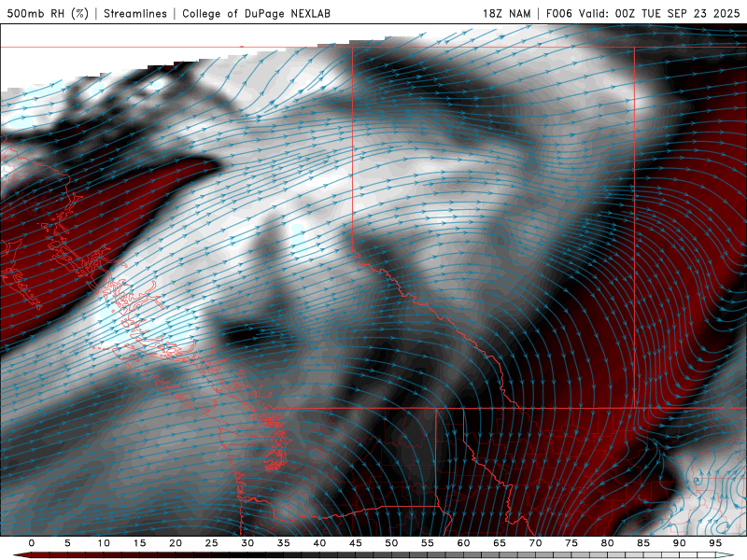
Task: Click the colorbar label "75"
Action: tap(571, 543)
